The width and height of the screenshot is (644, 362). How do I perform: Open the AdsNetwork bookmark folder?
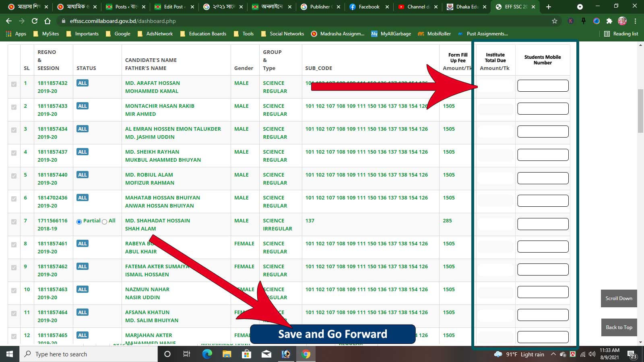click(155, 34)
